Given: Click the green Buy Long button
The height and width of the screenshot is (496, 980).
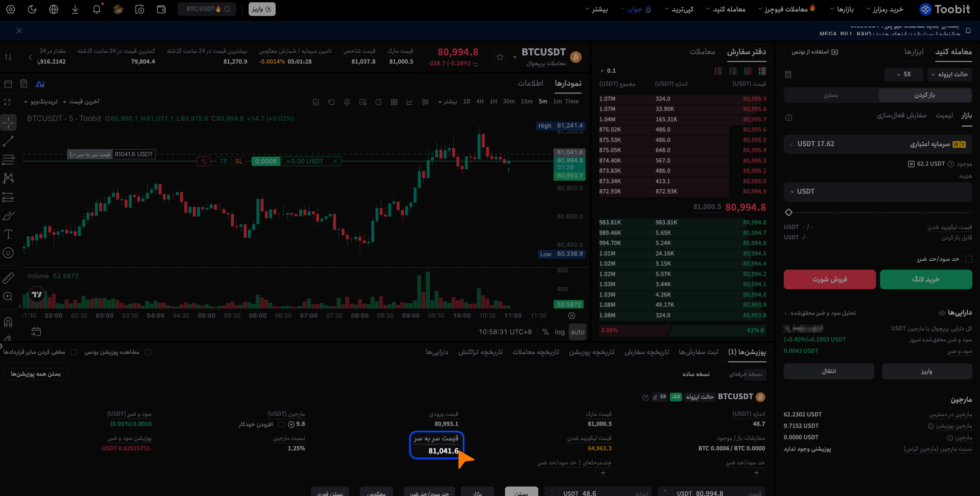Looking at the screenshot, I should [x=925, y=280].
